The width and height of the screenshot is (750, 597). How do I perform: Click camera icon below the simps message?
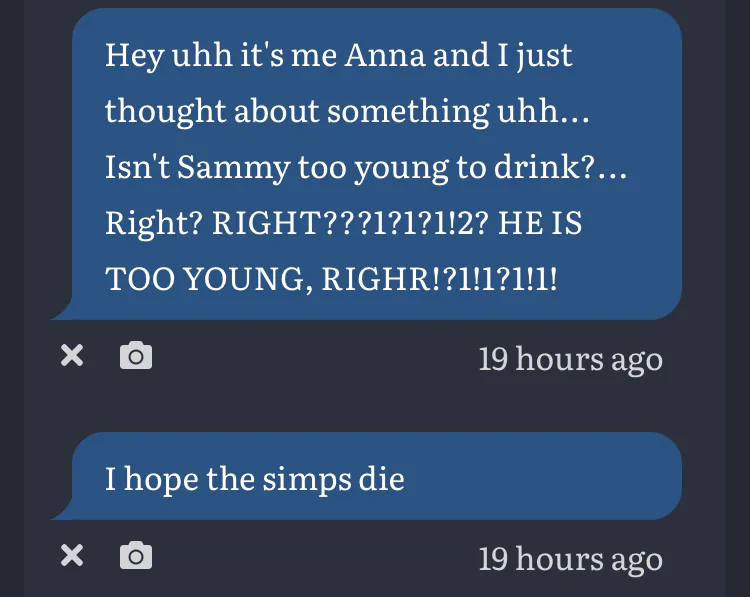click(136, 556)
